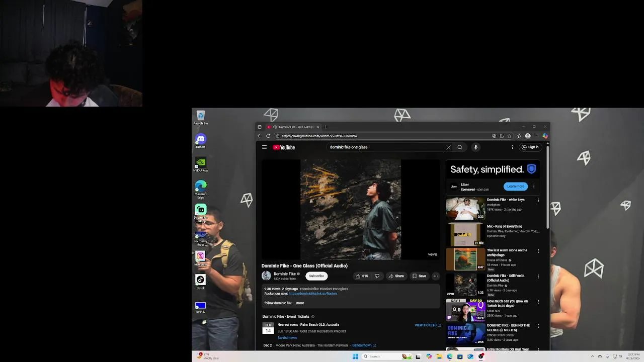This screenshot has height=362, width=644.
Task: Open Dominic Fike - white keys thumbnail
Action: (x=465, y=209)
